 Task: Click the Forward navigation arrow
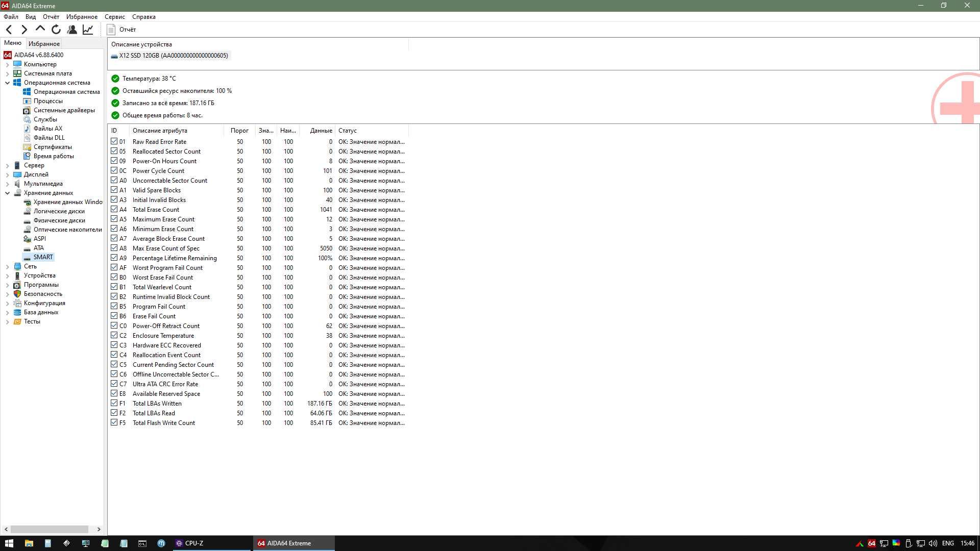click(24, 30)
